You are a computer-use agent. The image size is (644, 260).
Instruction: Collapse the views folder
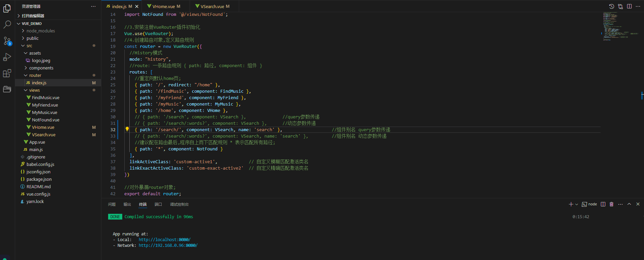[58, 90]
